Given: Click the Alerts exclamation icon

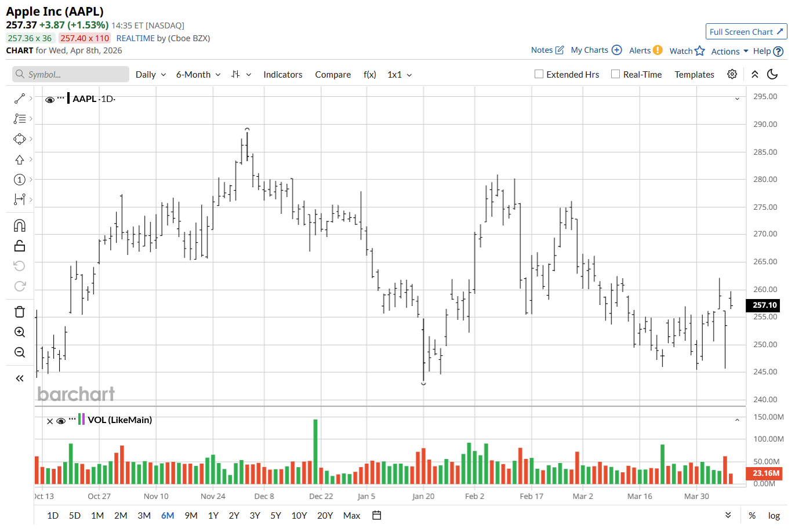Looking at the screenshot, I should (x=658, y=50).
